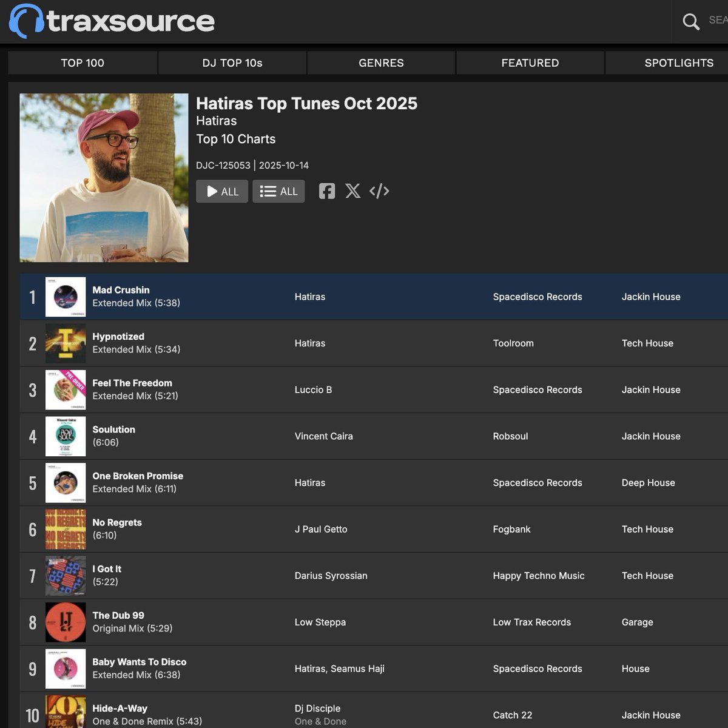Click the Baby Wants To Disco artwork
The image size is (728, 728).
(x=66, y=669)
